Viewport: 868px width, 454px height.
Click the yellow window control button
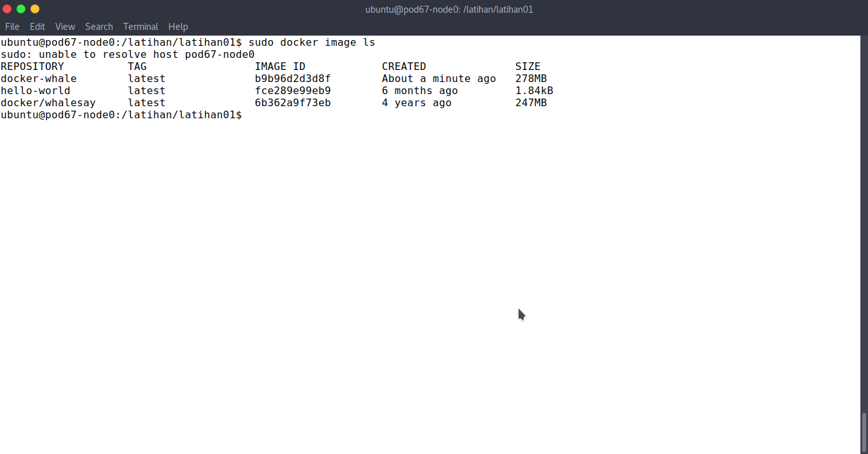tap(35, 9)
